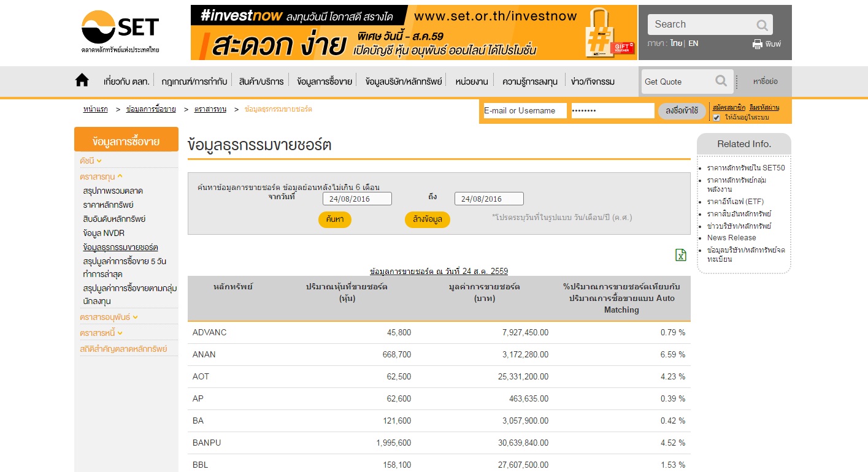Open สรุปมูลค่าการซื้อขาย 5 วันทำการล่าสุด
The image size is (868, 472).
click(125, 267)
